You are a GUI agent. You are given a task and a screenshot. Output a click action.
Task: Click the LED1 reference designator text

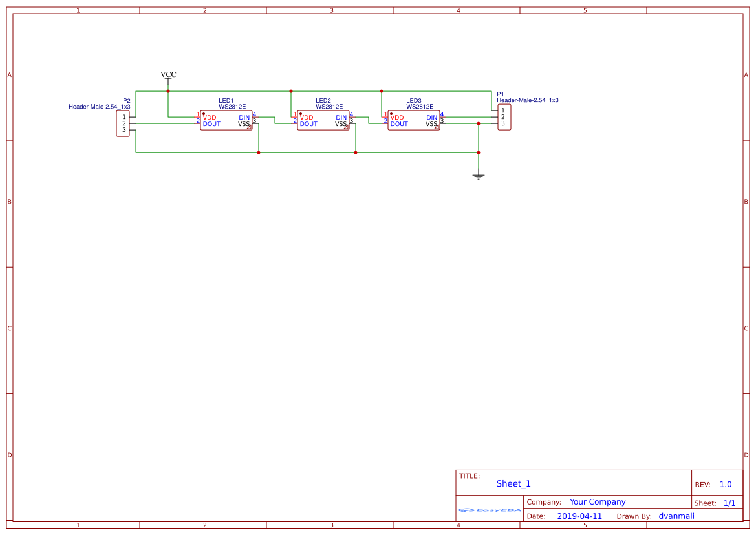point(226,100)
